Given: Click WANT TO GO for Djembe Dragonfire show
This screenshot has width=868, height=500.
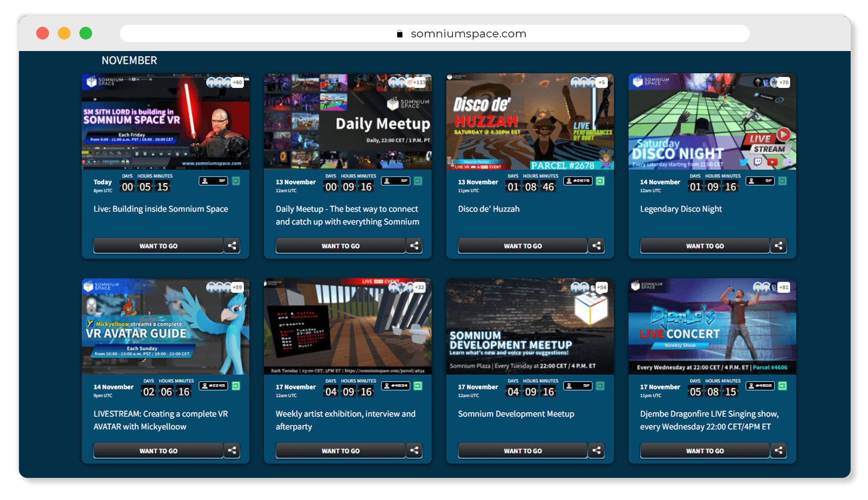Looking at the screenshot, I should coord(705,451).
